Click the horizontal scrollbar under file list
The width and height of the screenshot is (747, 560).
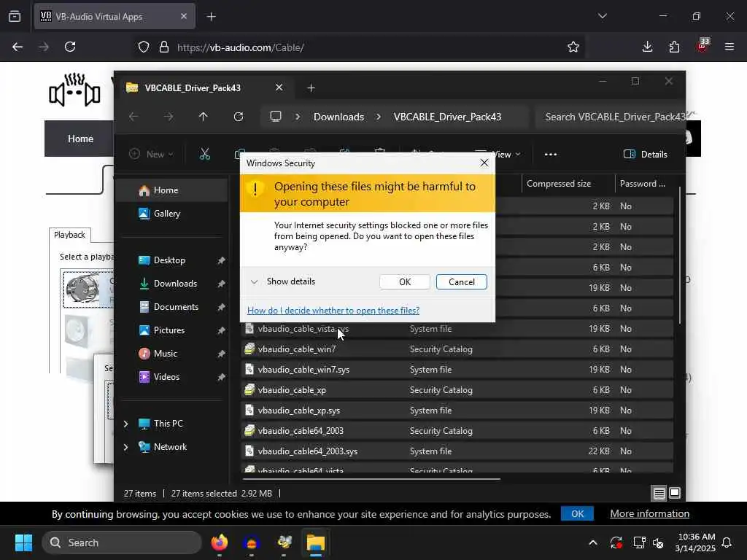[x=371, y=478]
